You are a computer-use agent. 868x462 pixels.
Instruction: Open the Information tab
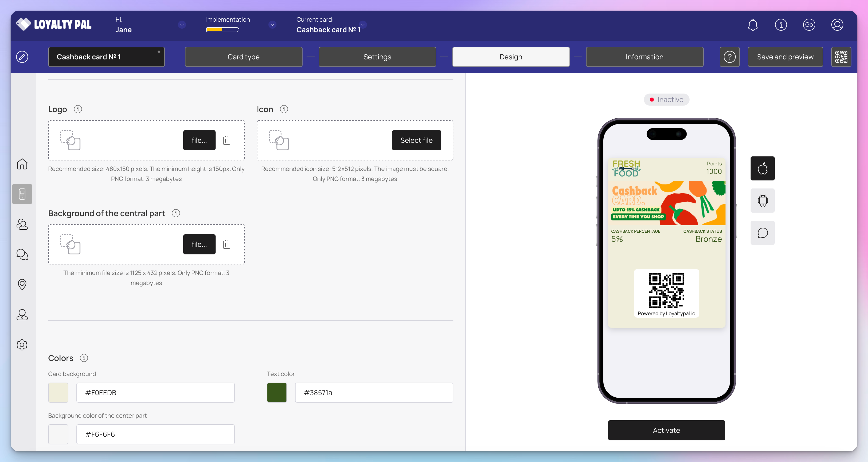point(644,57)
